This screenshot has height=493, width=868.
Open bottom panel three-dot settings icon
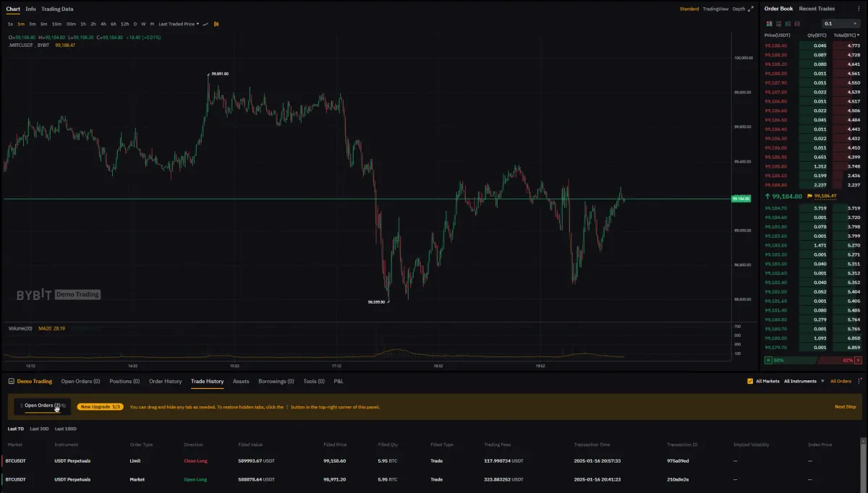click(x=859, y=381)
